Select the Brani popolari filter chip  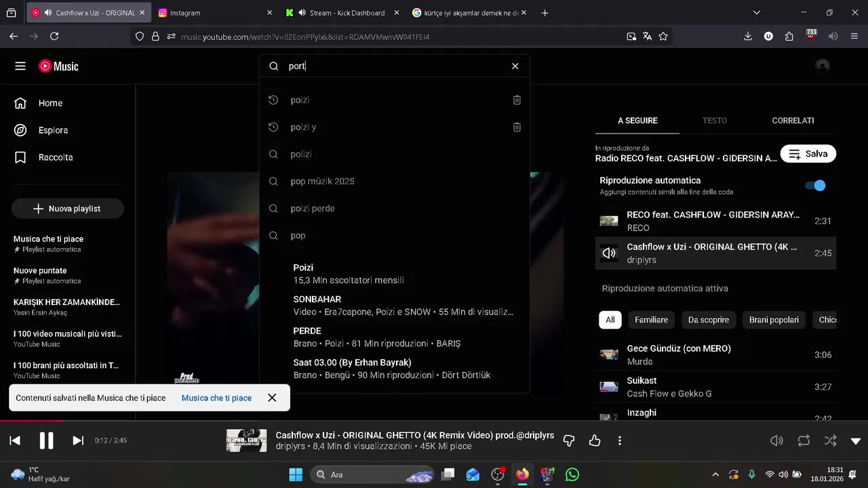pos(774,320)
